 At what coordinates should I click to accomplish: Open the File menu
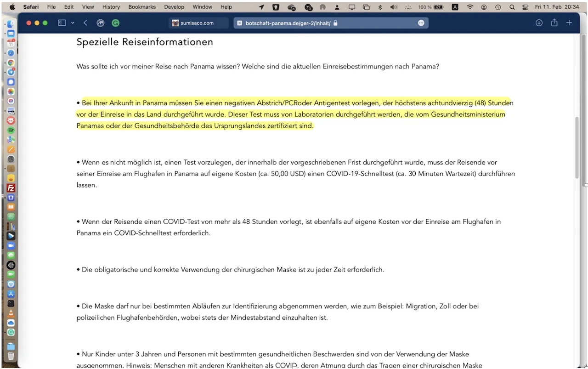(x=51, y=7)
